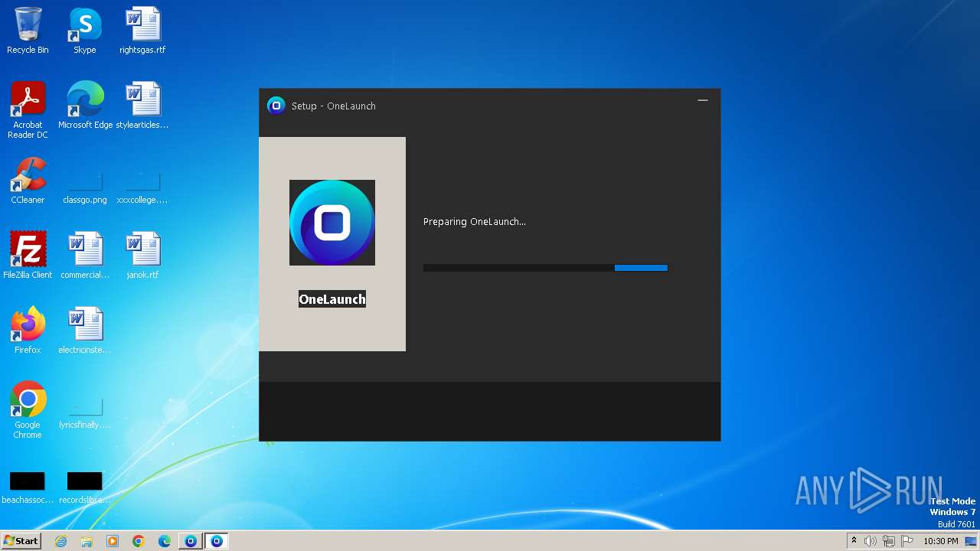980x551 pixels.
Task: Open the Windows Start menu
Action: [21, 541]
